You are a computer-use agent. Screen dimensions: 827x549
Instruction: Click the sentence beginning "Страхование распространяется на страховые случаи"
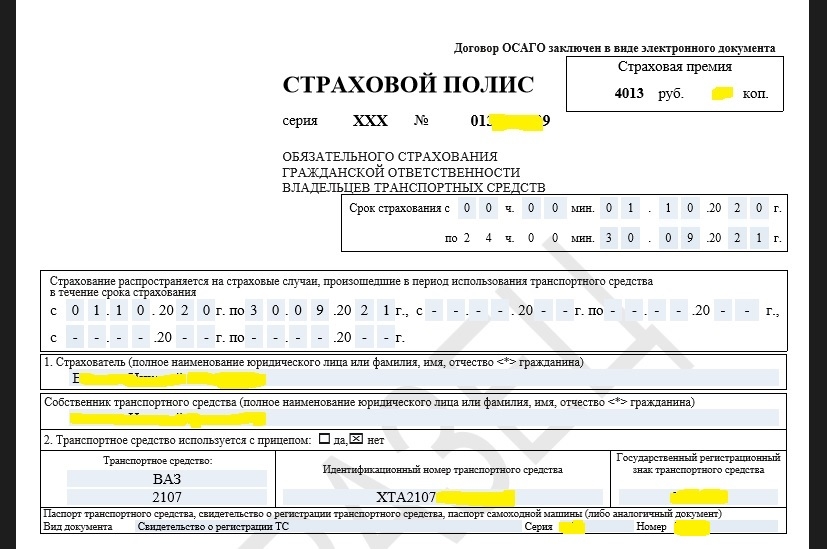pyautogui.click(x=351, y=281)
